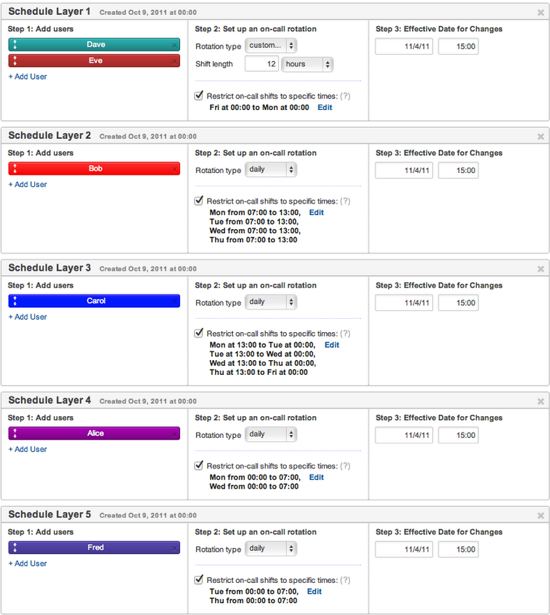This screenshot has width=550, height=615.
Task: Remove Dave with the x icon
Action: 174,46
